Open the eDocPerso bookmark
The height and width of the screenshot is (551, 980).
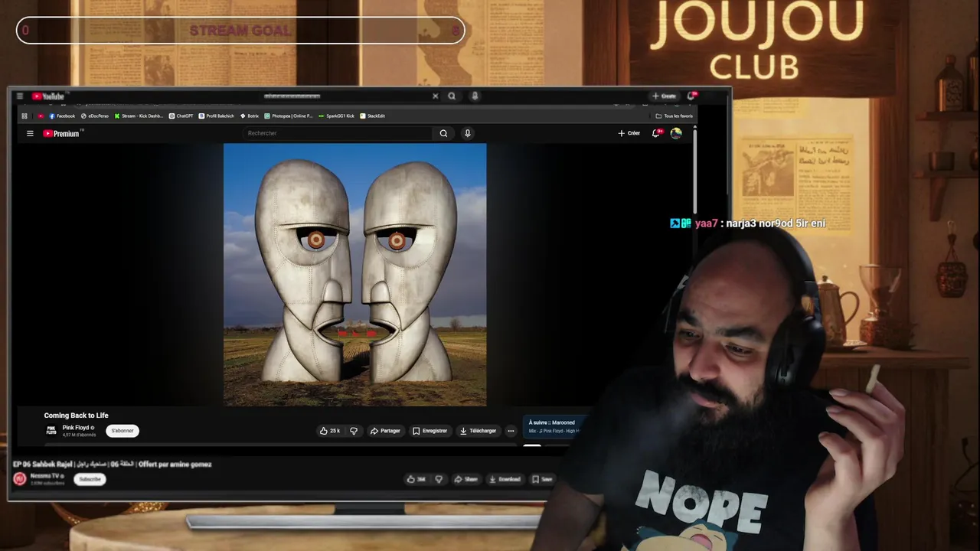[x=95, y=116]
